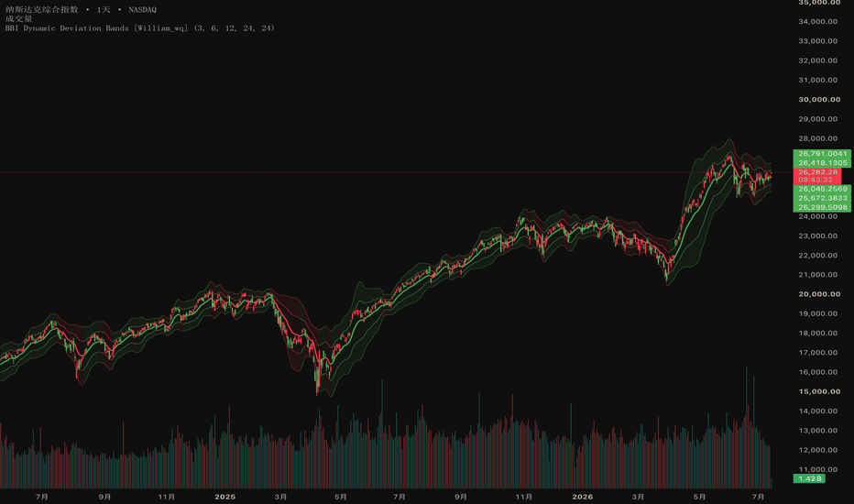Click the 16,000.00 price axis label
854x504 pixels.
pyautogui.click(x=817, y=372)
